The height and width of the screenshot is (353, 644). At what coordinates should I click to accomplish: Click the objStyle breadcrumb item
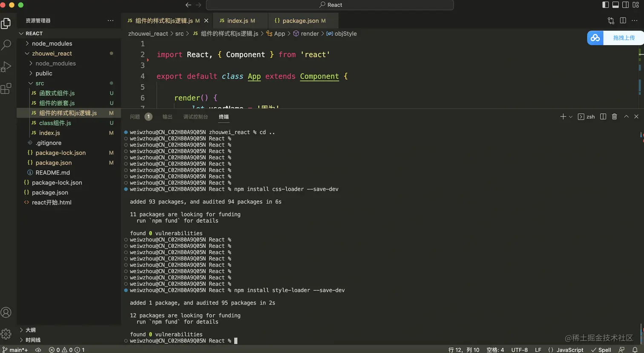coord(342,34)
